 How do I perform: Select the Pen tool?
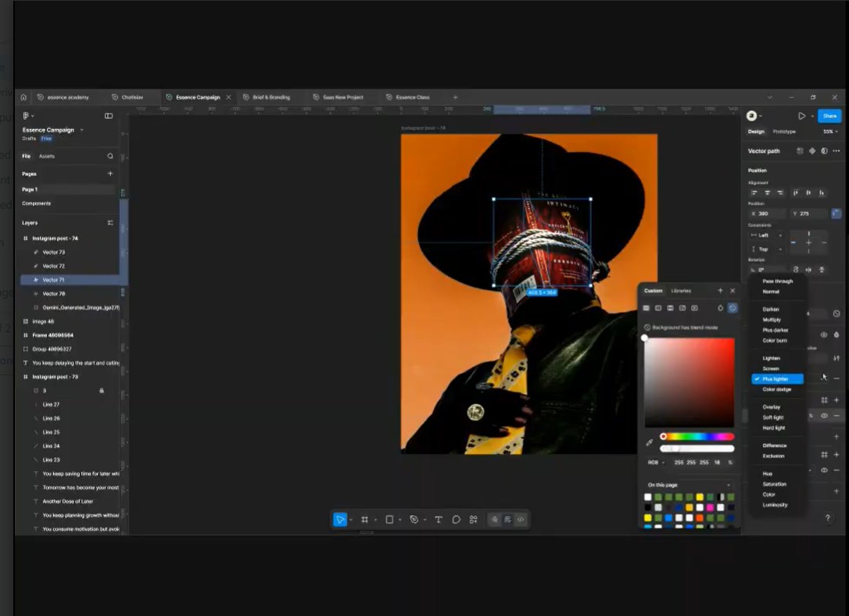click(x=414, y=520)
